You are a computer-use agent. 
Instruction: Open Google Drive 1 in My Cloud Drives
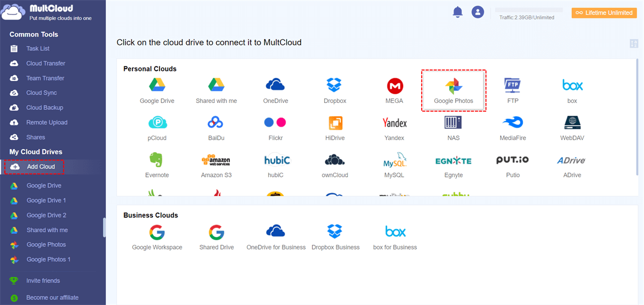pyautogui.click(x=46, y=200)
